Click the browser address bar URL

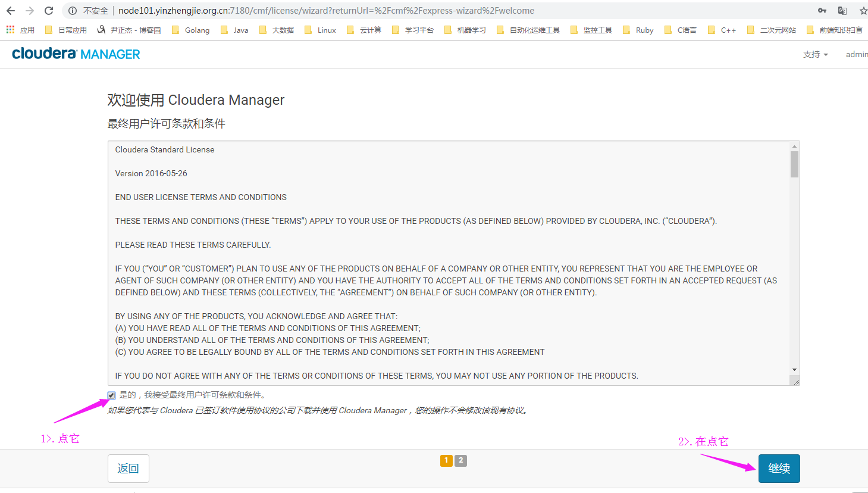[x=326, y=11]
